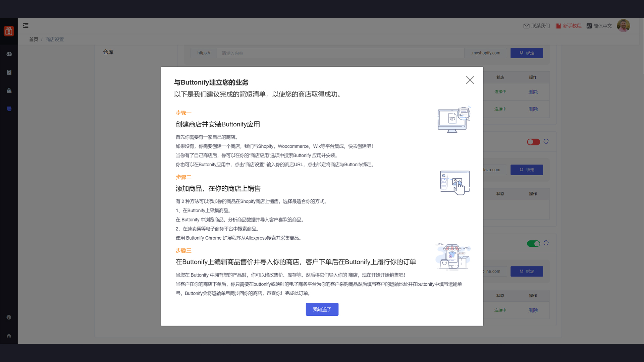Open the user avatar menu

point(623,26)
